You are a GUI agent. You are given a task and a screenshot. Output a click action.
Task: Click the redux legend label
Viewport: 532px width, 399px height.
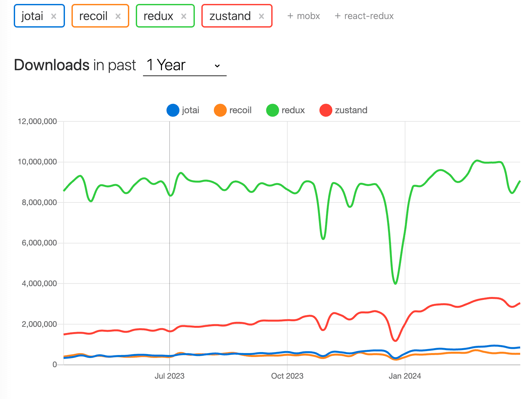(x=293, y=110)
